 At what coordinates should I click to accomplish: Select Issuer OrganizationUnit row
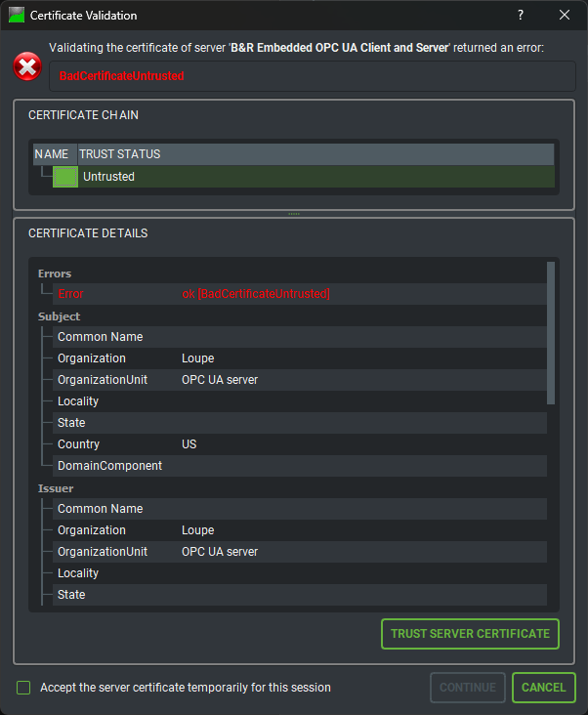click(300, 551)
